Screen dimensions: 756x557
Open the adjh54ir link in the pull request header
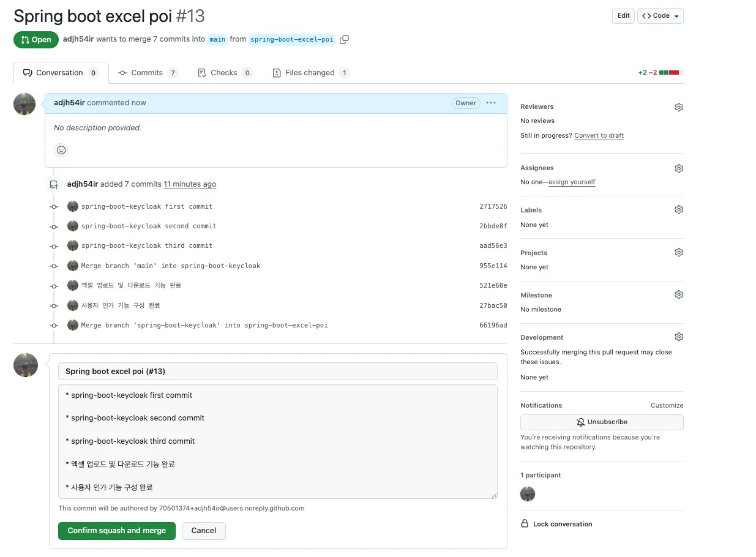tap(78, 39)
